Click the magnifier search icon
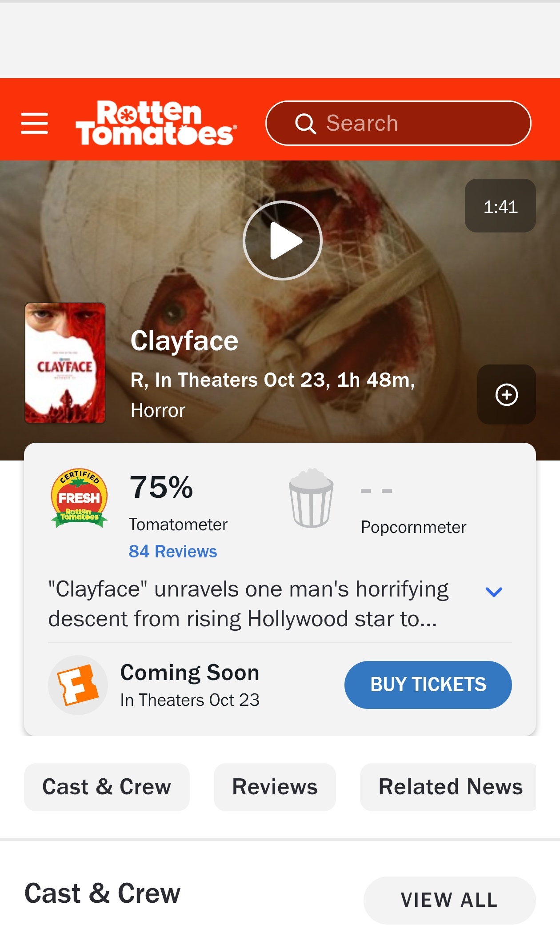The height and width of the screenshot is (937, 560). click(305, 124)
